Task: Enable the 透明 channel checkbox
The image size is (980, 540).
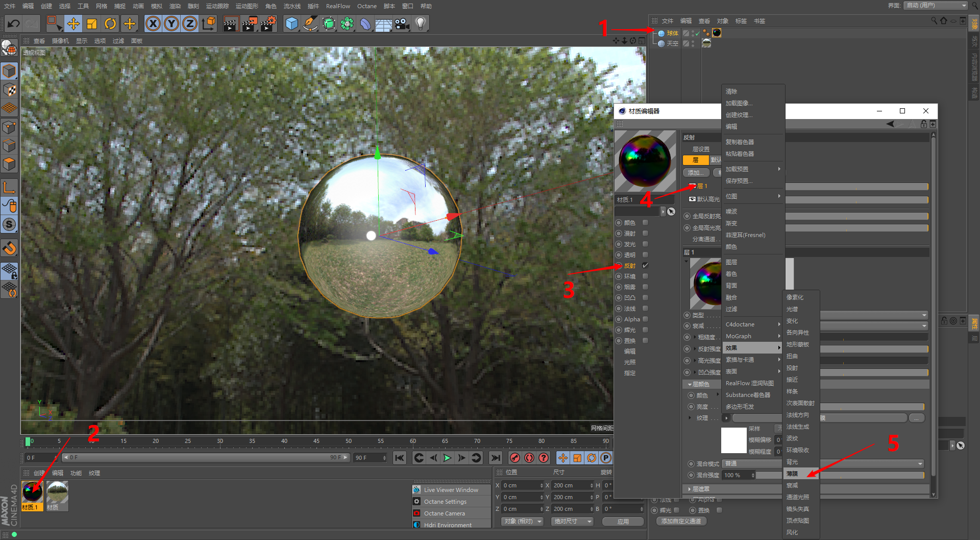Action: [645, 255]
